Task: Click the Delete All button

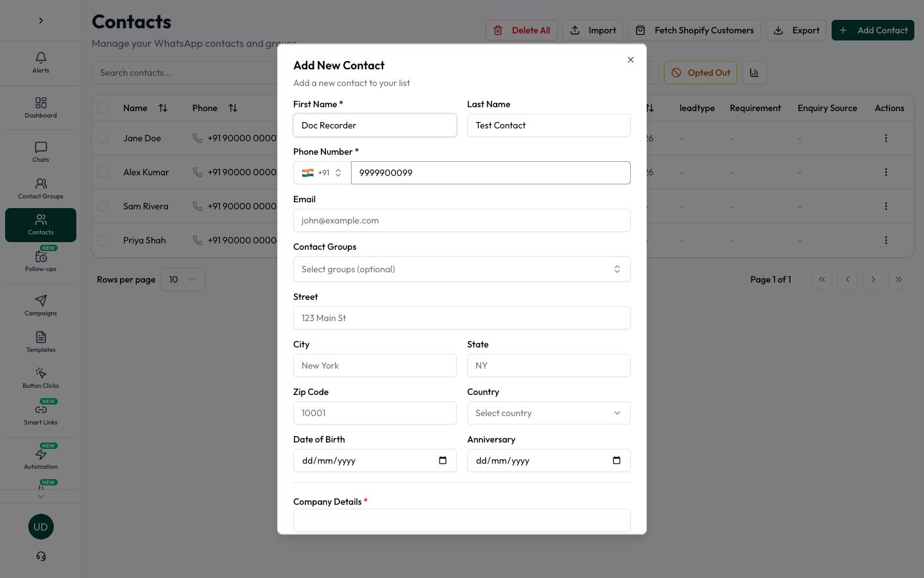Action: pos(522,30)
